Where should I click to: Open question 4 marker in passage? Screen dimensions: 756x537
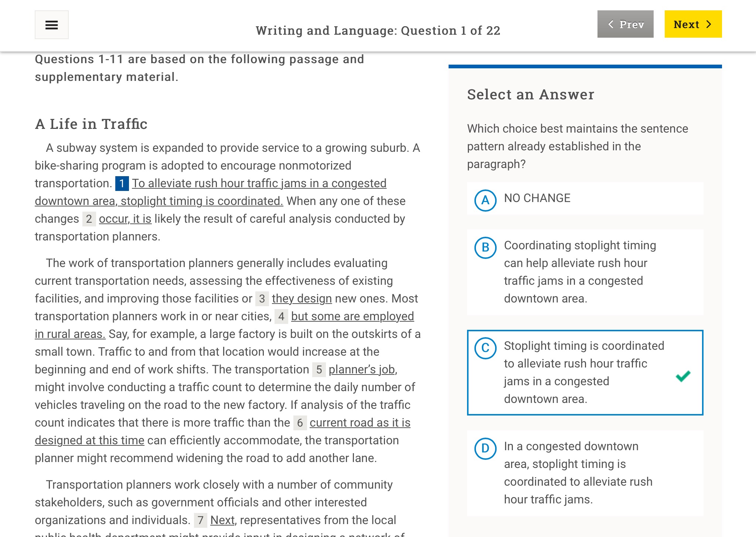click(281, 317)
